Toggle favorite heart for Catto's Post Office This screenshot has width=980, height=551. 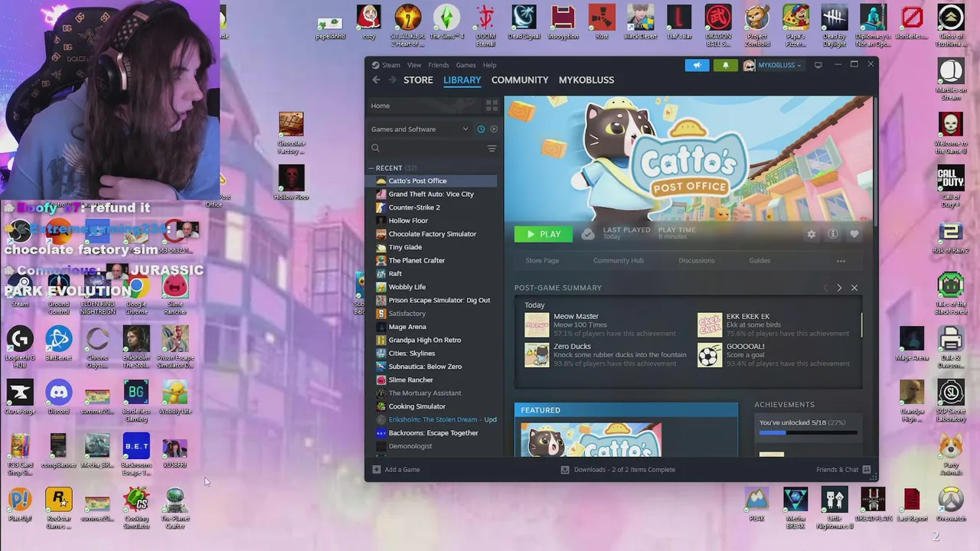[854, 234]
